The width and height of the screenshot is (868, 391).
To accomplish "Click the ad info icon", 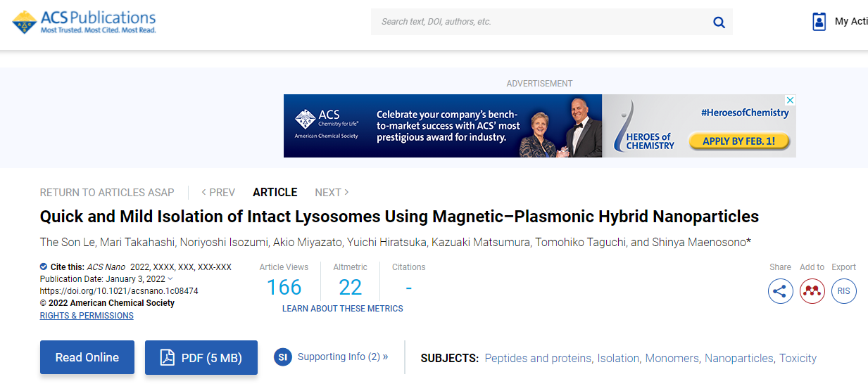I will click(790, 101).
